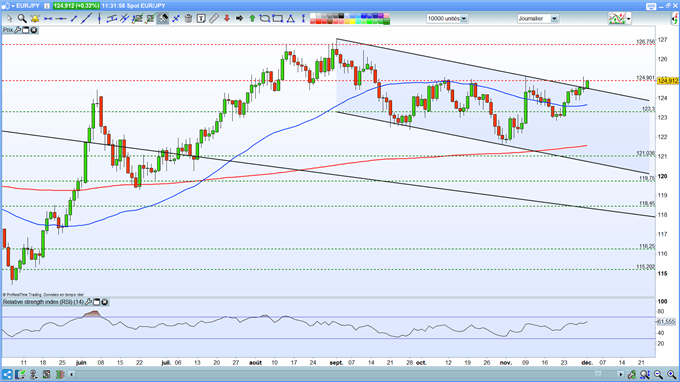680x382 pixels.
Task: Select the crossed lines fan tool
Action: tap(124, 19)
